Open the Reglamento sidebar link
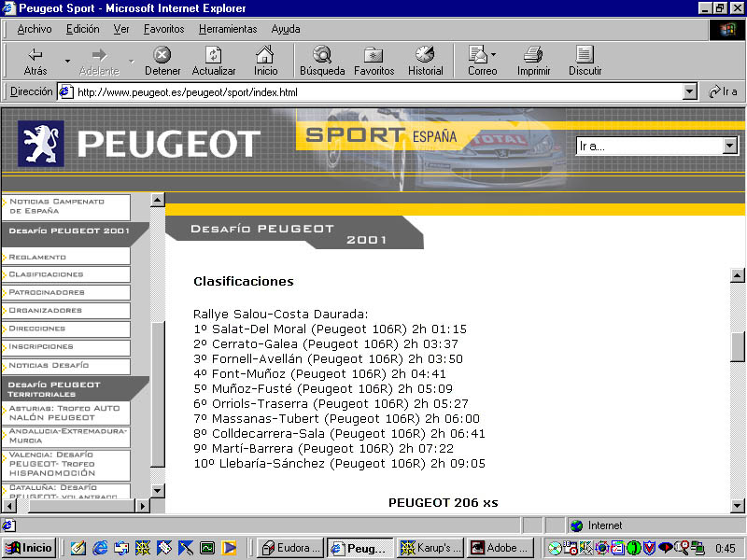Screen dimensions: 747x560 [x=65, y=257]
